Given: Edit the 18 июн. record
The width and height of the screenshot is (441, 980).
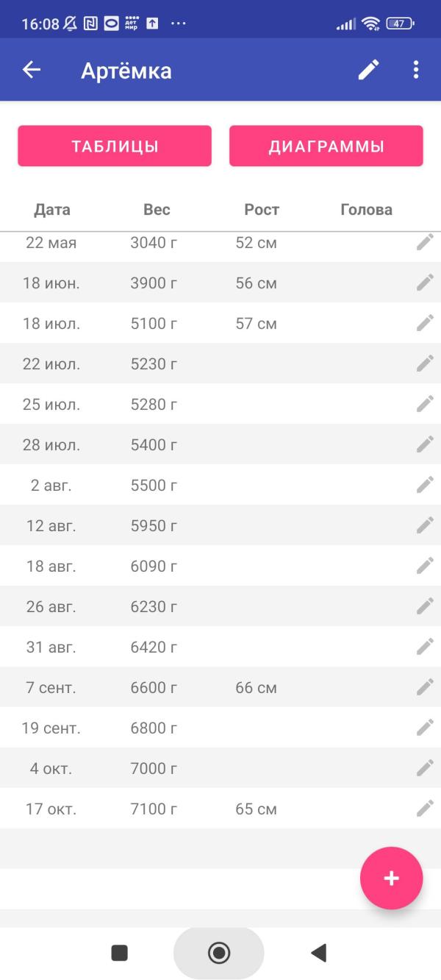Looking at the screenshot, I should (x=425, y=283).
